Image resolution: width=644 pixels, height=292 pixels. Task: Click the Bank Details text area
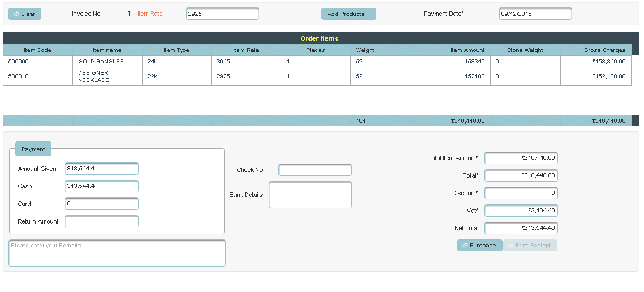[x=310, y=195]
